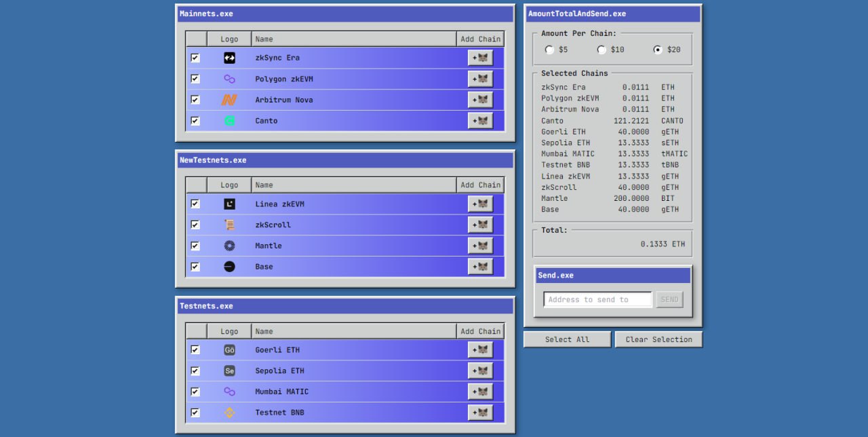Click the zkScroll logo icon
Image resolution: width=868 pixels, height=437 pixels.
(229, 225)
